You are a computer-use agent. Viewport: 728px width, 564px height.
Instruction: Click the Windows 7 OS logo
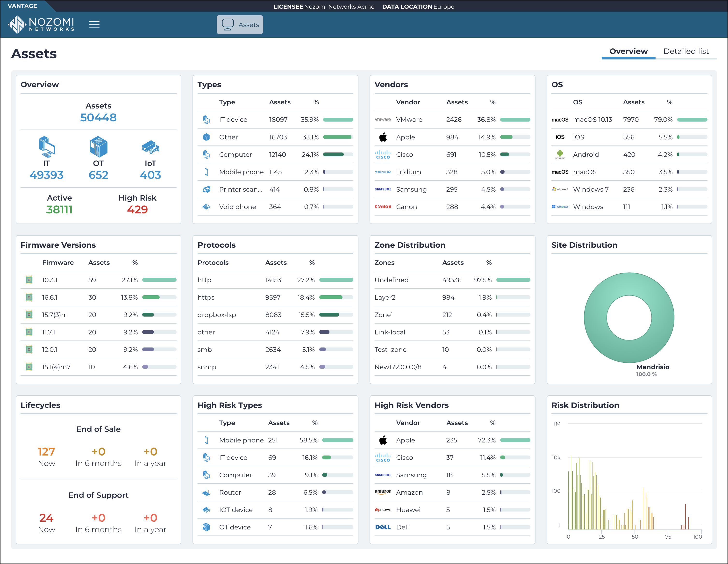[560, 189]
